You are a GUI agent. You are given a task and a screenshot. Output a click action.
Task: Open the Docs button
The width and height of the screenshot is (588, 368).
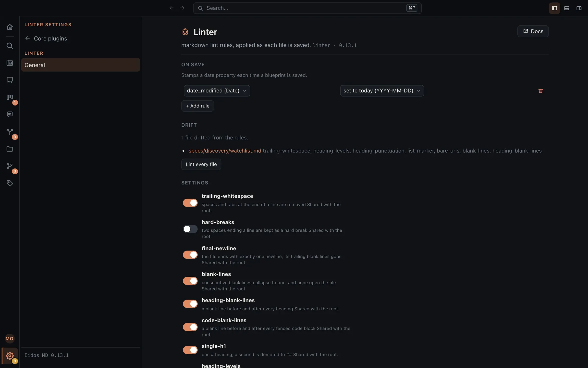533,31
